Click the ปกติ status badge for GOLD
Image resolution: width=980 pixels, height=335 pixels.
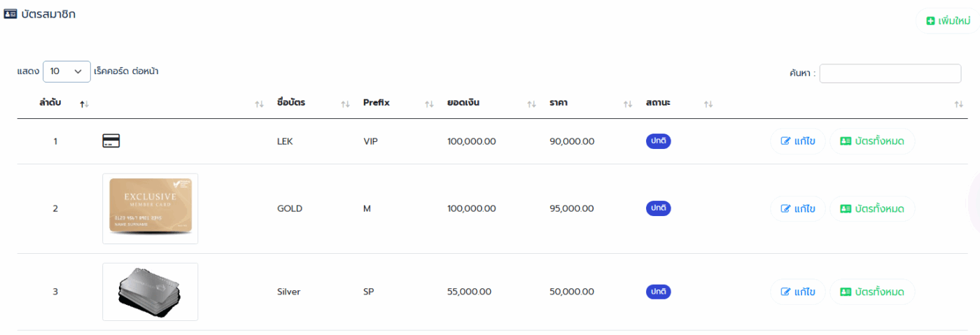click(x=658, y=208)
